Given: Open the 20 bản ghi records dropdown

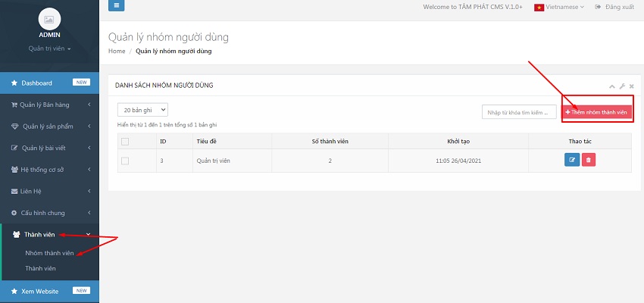Looking at the screenshot, I should pyautogui.click(x=142, y=110).
